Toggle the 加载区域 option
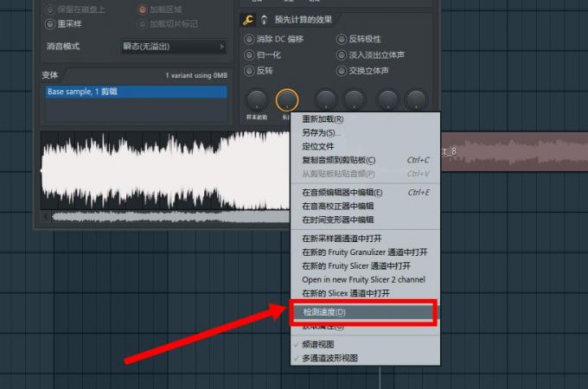The width and height of the screenshot is (588, 389). [x=142, y=10]
